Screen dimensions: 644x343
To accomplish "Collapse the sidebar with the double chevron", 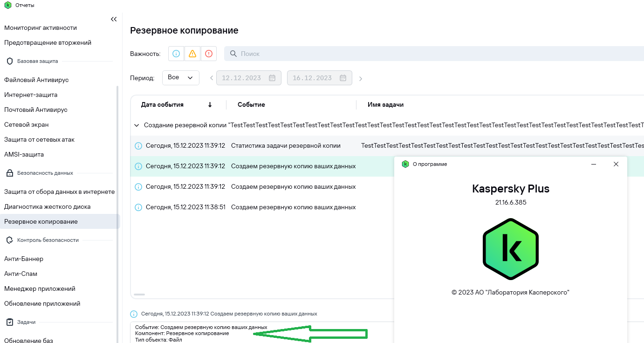I will 114,19.
